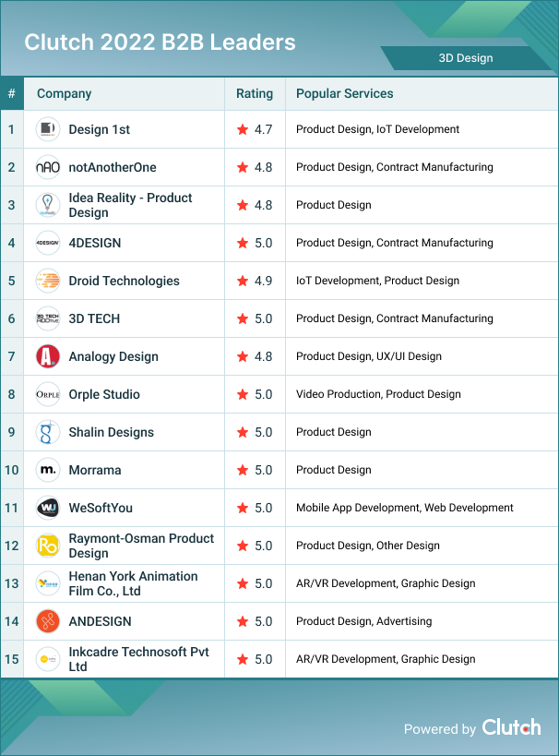Click the Powered by Clutch logo
The image size is (559, 756).
(x=511, y=727)
